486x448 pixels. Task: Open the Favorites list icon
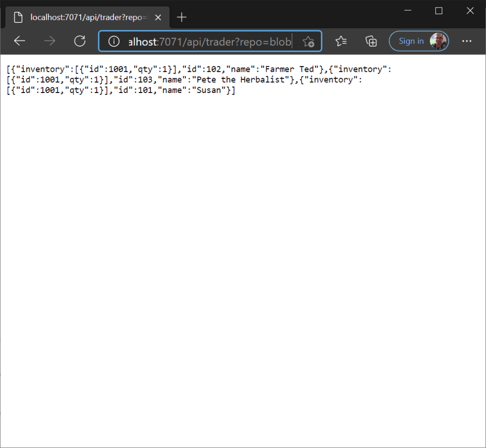[341, 41]
